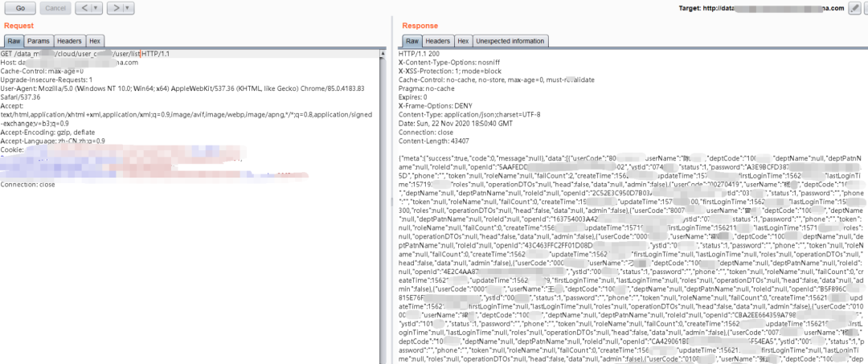The image size is (868, 364).
Task: Click the 'Cookie:' header label
Action: [11, 150]
